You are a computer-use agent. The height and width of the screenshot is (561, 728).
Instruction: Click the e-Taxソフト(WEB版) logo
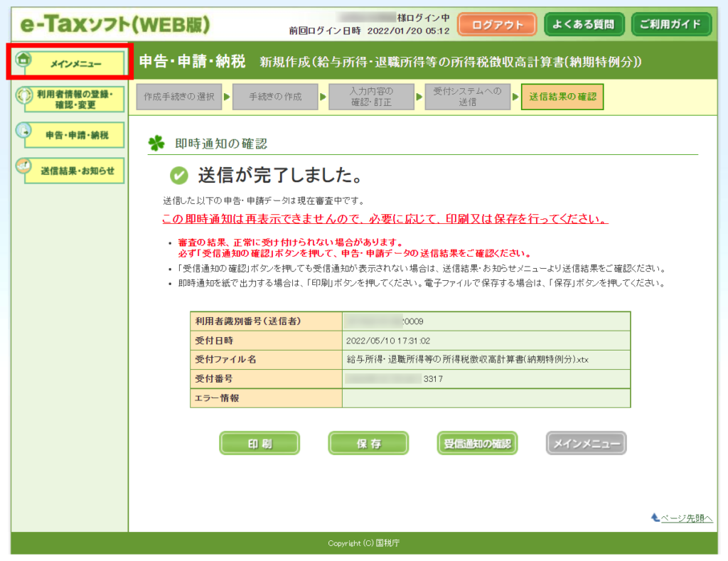tap(115, 25)
